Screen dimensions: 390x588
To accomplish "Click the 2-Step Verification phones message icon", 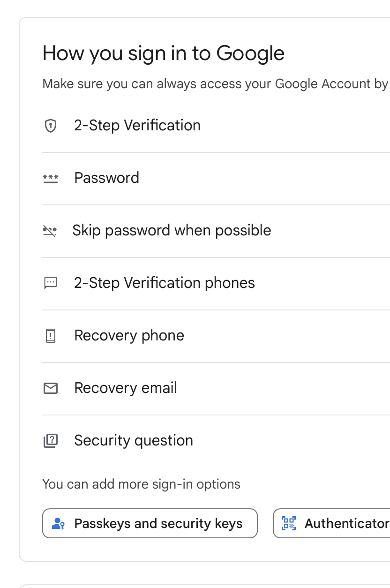I will 50,283.
